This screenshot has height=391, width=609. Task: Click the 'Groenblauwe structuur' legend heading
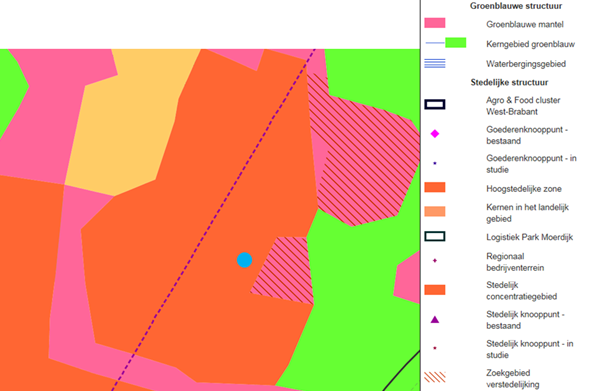click(516, 6)
